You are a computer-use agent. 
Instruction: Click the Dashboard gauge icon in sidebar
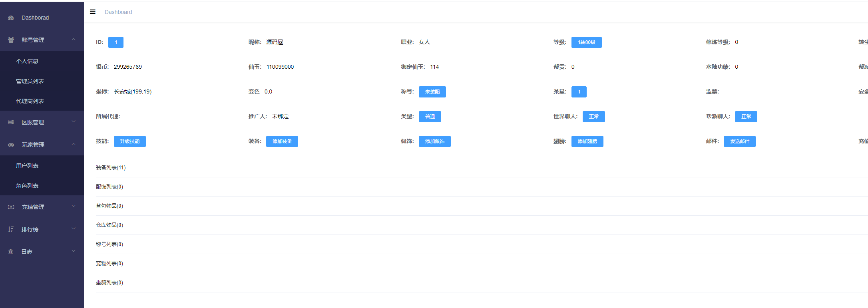tap(11, 18)
